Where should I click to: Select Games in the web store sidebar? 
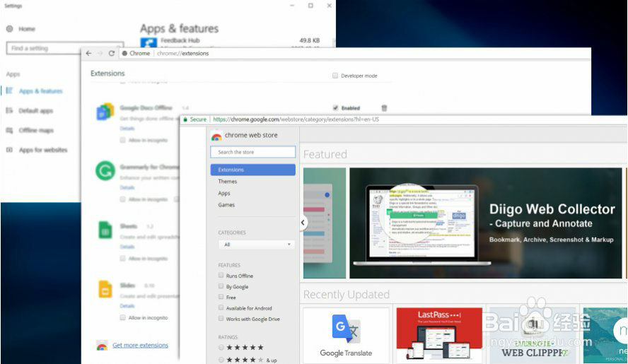[x=226, y=205]
